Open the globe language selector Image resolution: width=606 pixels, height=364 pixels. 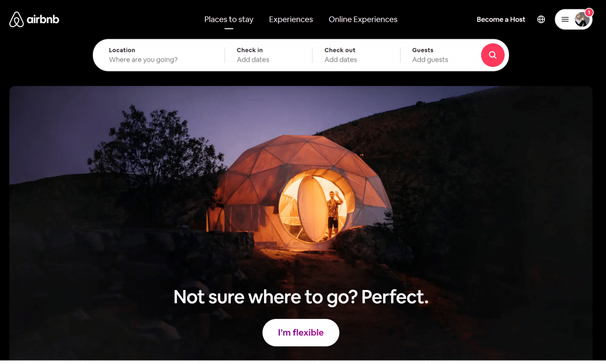[x=541, y=20]
